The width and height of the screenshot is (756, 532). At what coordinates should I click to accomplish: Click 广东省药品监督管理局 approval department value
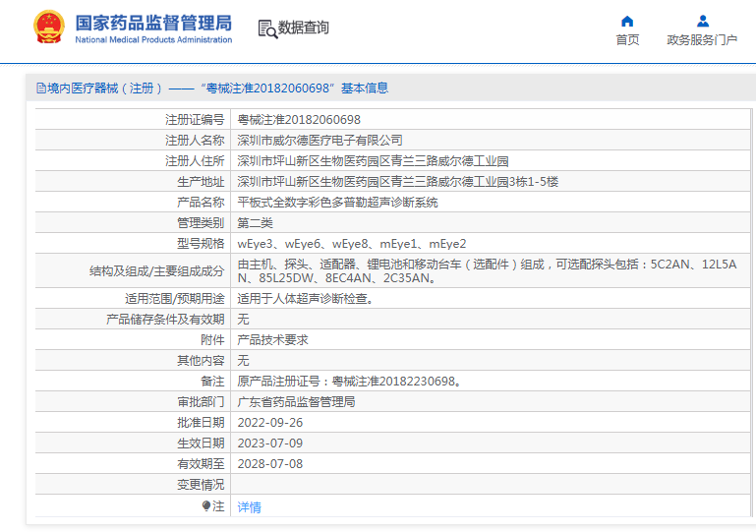click(296, 402)
